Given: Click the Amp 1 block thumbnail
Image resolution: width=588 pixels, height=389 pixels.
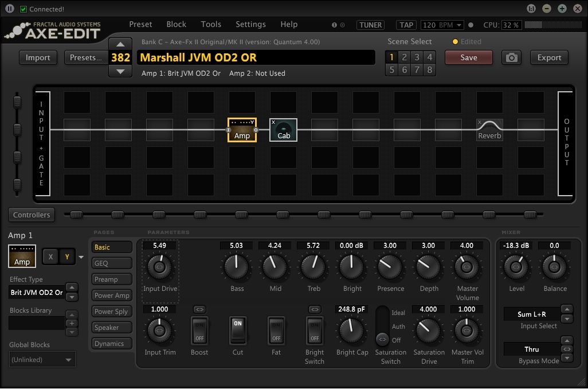Looking at the screenshot, I should (22, 256).
